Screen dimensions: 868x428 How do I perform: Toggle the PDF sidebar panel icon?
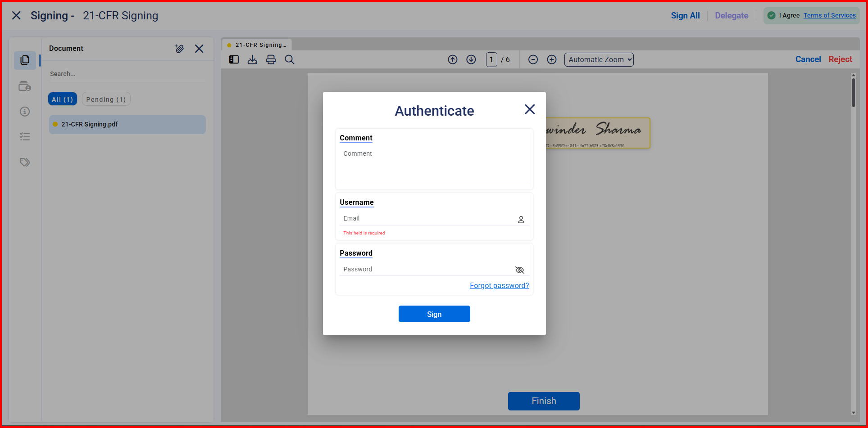[234, 59]
